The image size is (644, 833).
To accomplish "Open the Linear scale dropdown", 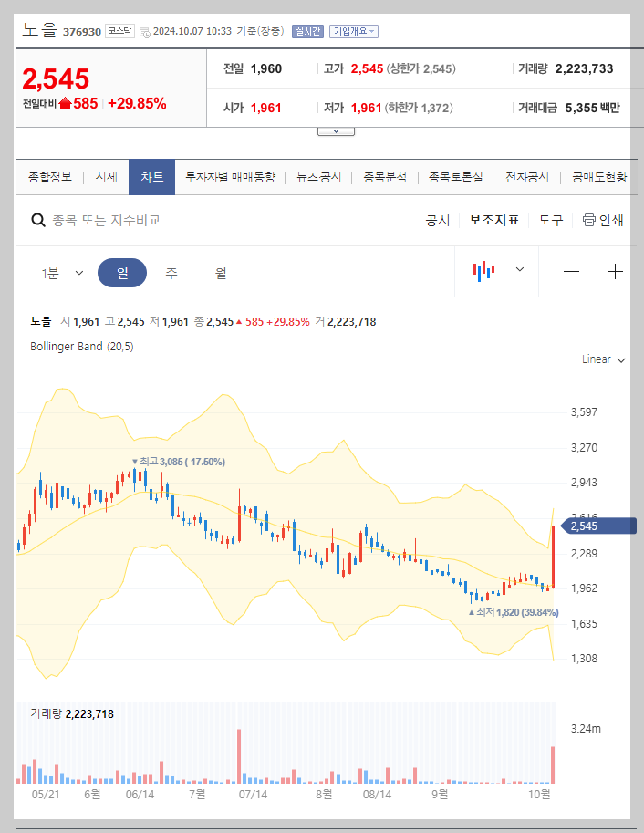I will tap(601, 359).
